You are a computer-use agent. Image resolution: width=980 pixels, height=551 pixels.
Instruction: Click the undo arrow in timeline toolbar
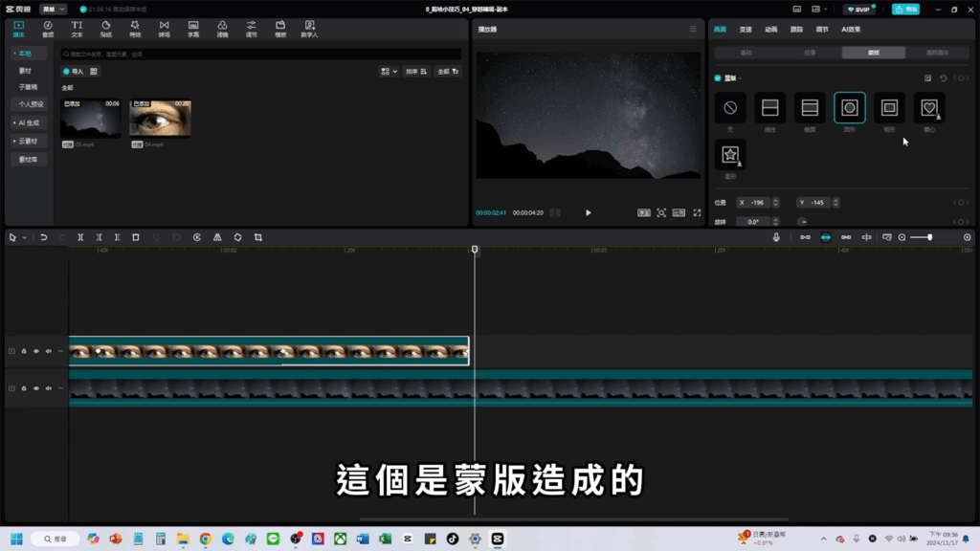(44, 237)
